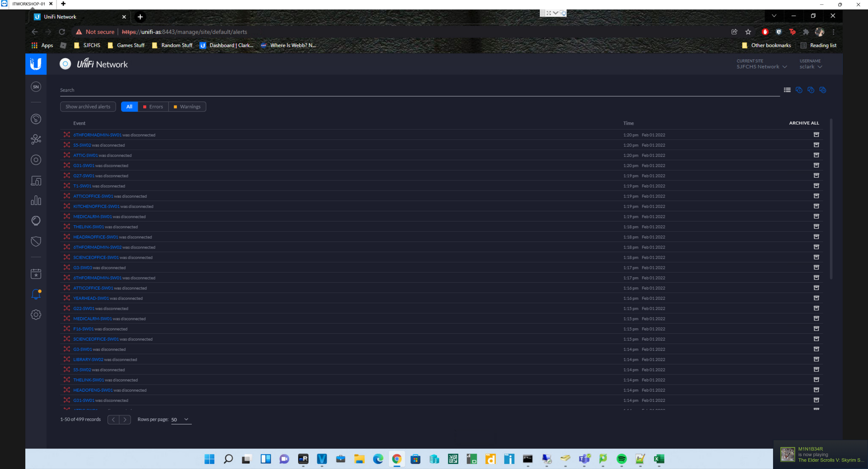Archive the 6THFORMADMIN-SW01 disconnect alert
This screenshot has height=469, width=868.
pos(816,134)
